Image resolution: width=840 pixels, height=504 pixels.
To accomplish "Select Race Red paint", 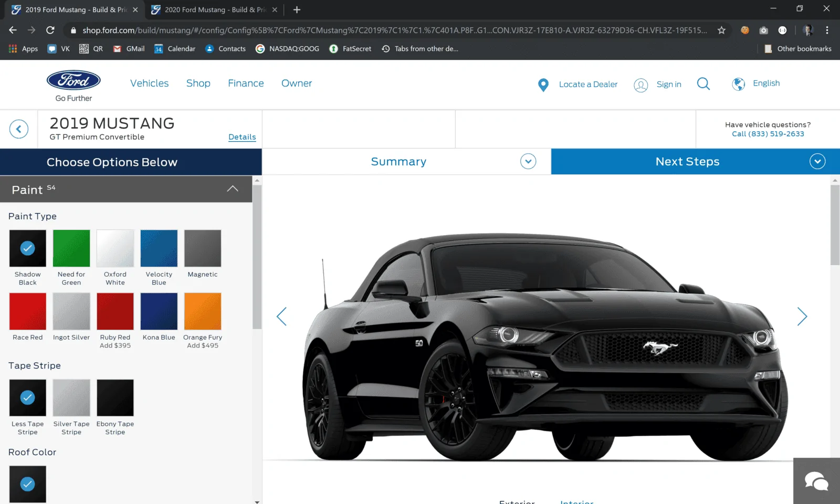I will pos(28,311).
